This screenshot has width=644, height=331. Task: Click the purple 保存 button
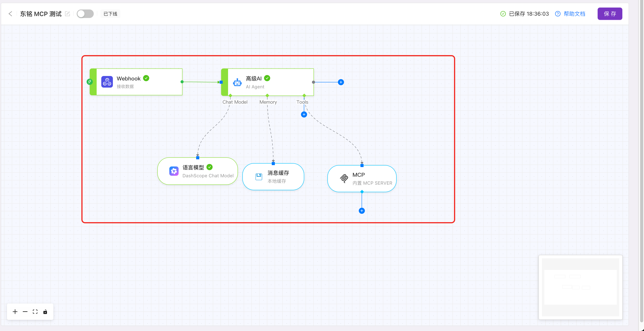pyautogui.click(x=610, y=14)
